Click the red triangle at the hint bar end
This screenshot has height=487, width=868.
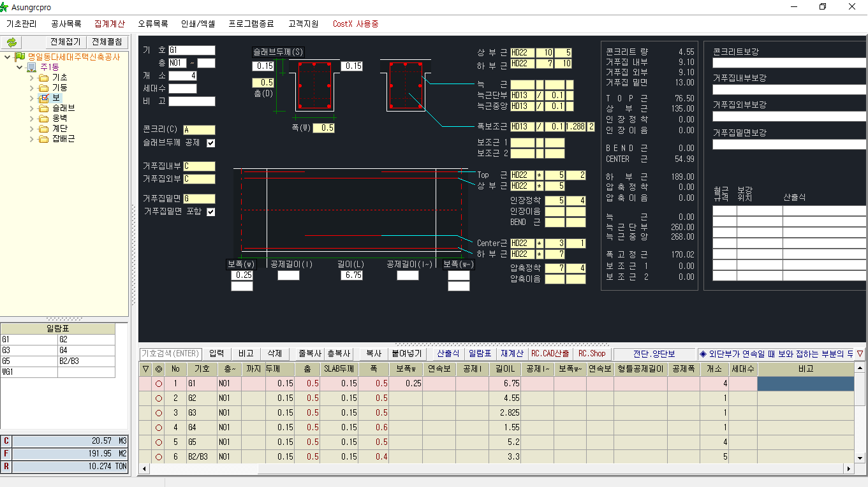860,354
